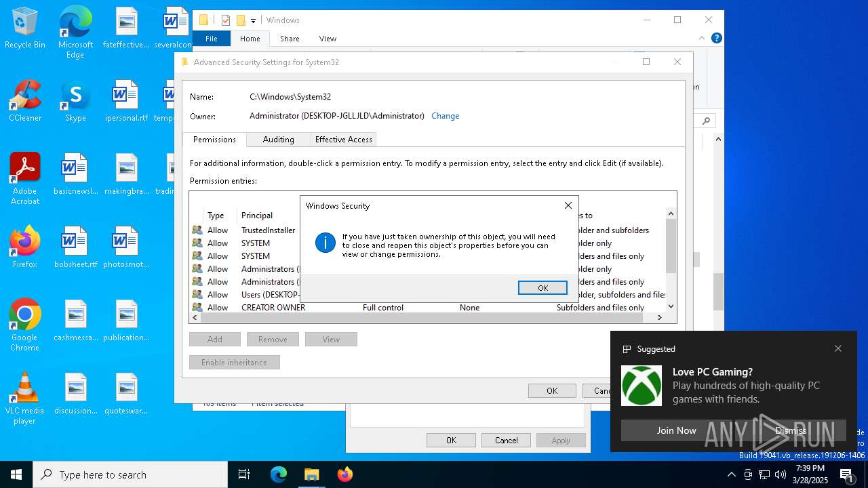Open the notification center icon
Screen dimensions: 868x488
tap(847, 474)
